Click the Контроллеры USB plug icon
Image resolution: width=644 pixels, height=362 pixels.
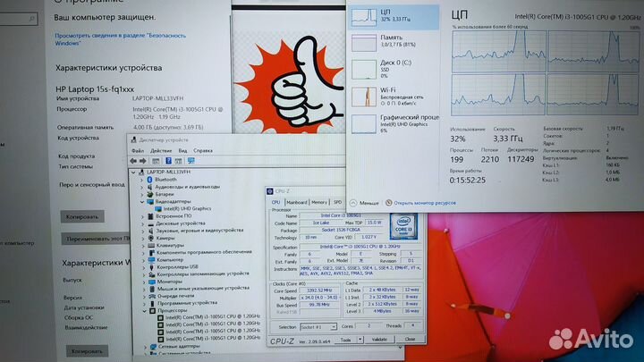coord(151,267)
